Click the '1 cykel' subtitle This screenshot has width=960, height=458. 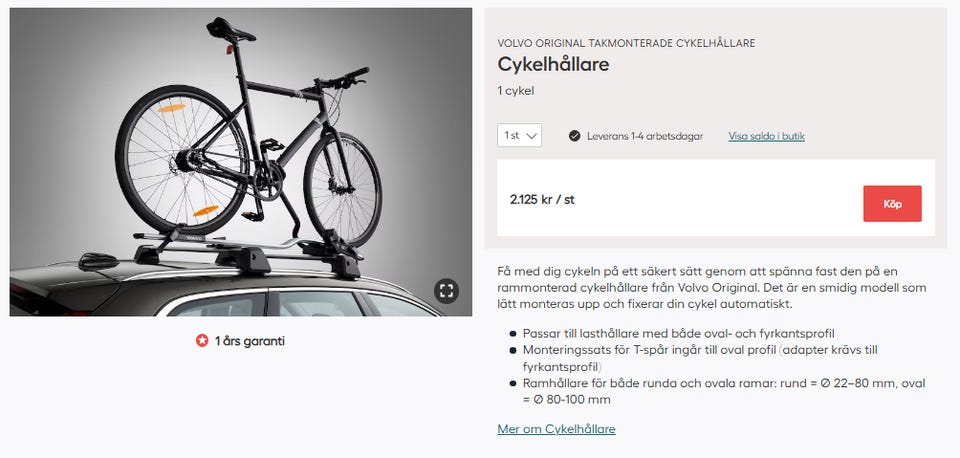click(x=516, y=91)
